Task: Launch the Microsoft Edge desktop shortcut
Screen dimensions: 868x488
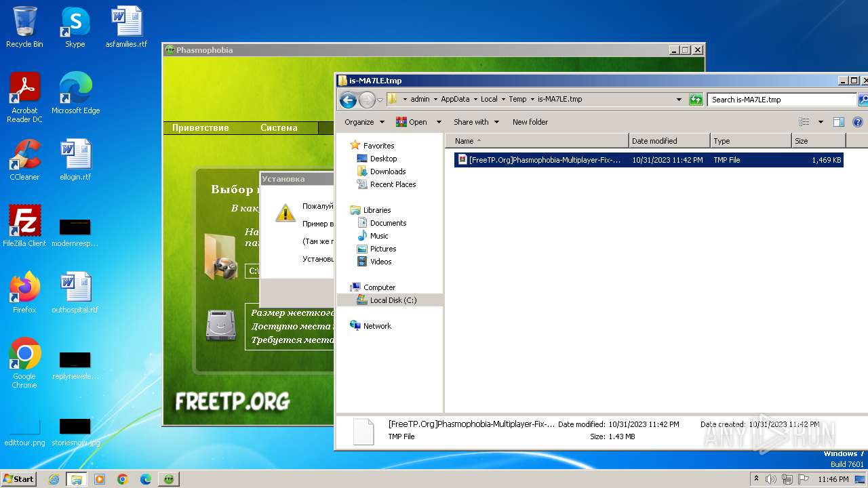Action: point(75,94)
